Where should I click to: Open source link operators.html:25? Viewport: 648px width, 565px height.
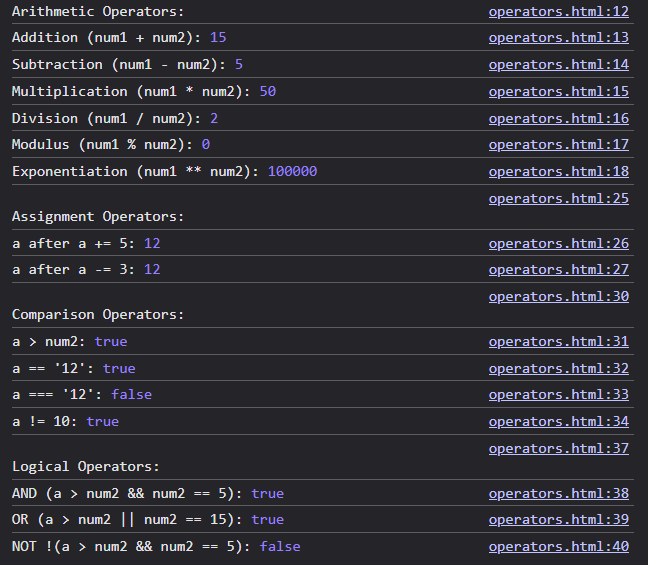click(559, 198)
